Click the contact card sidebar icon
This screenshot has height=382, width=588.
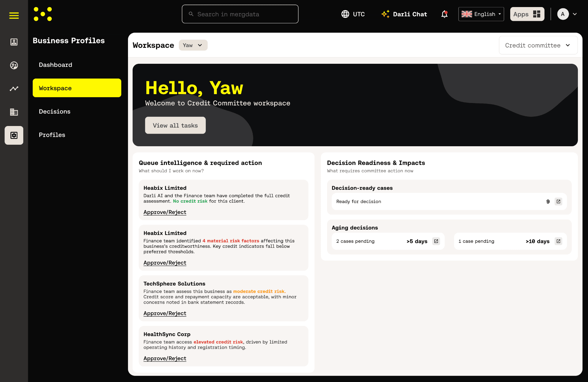(x=14, y=42)
